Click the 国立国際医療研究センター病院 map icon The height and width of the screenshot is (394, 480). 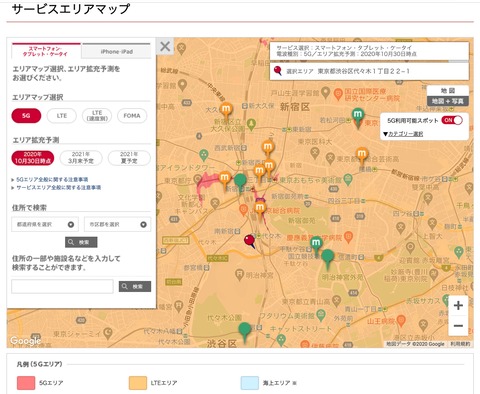point(338,94)
